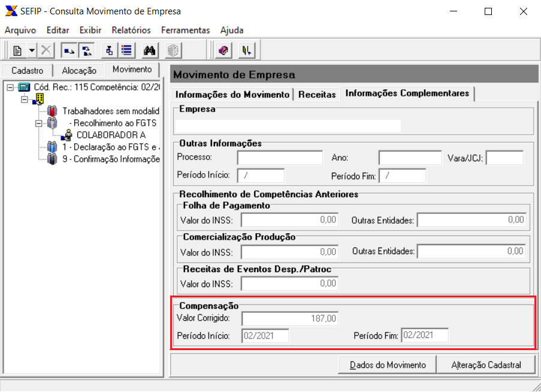
Task: Click the Cadastro tab
Action: [26, 70]
